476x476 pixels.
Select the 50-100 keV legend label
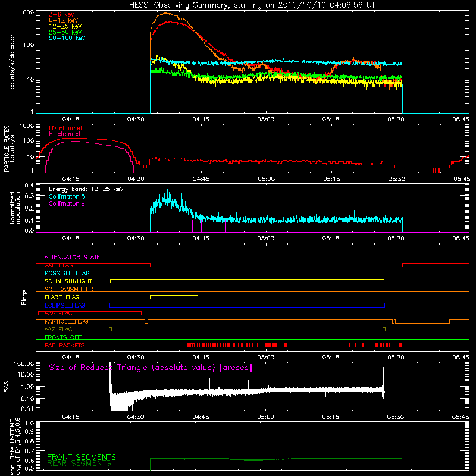(x=67, y=37)
